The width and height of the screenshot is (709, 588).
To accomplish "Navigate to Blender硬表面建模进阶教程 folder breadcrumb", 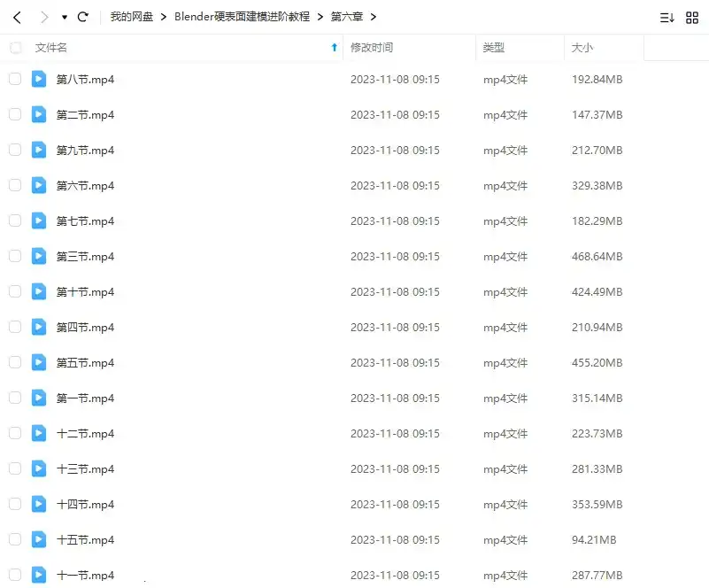I will pyautogui.click(x=242, y=17).
